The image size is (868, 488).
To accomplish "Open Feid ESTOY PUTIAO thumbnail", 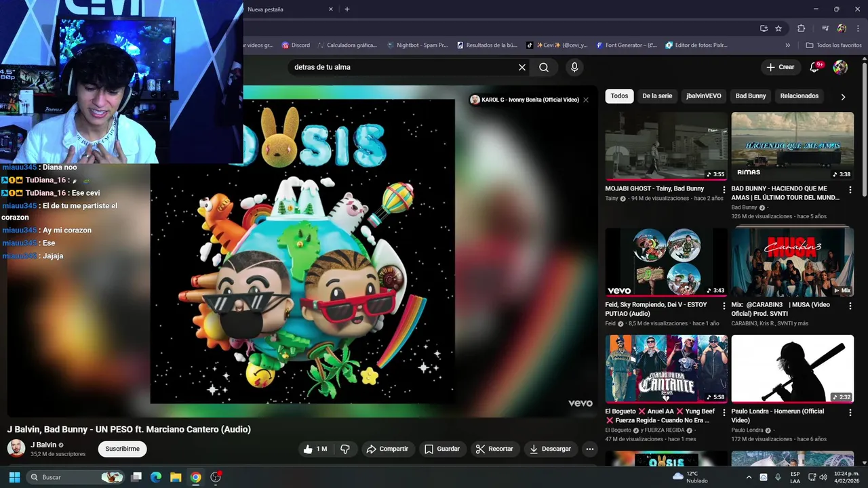I will (666, 262).
